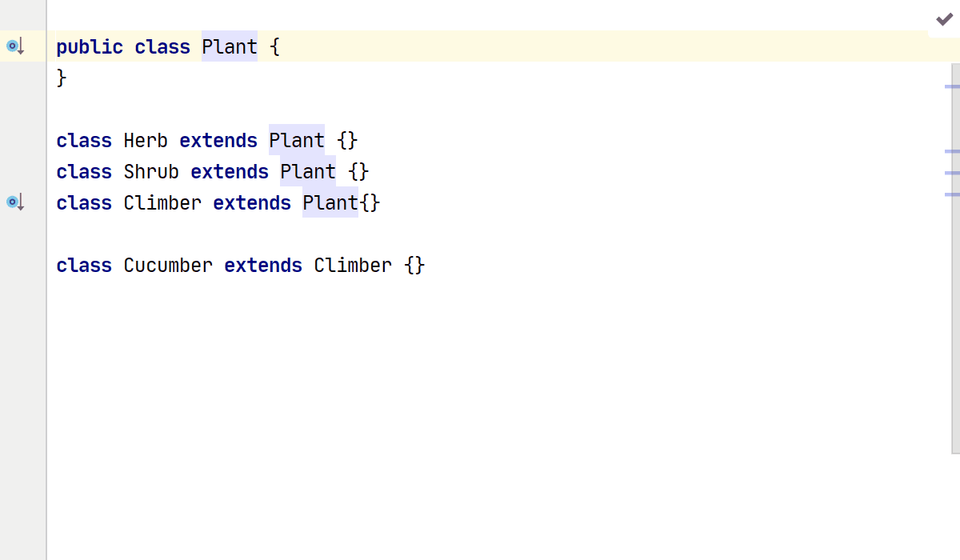Click the Cucumber class name

pyautogui.click(x=168, y=266)
